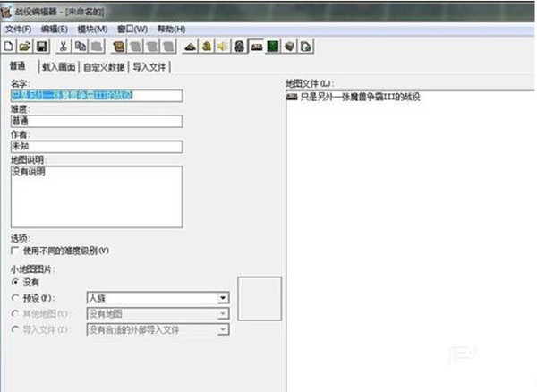Image resolution: width=537 pixels, height=392 pixels.
Task: Click the 难度 difficulty input field
Action: pyautogui.click(x=97, y=121)
